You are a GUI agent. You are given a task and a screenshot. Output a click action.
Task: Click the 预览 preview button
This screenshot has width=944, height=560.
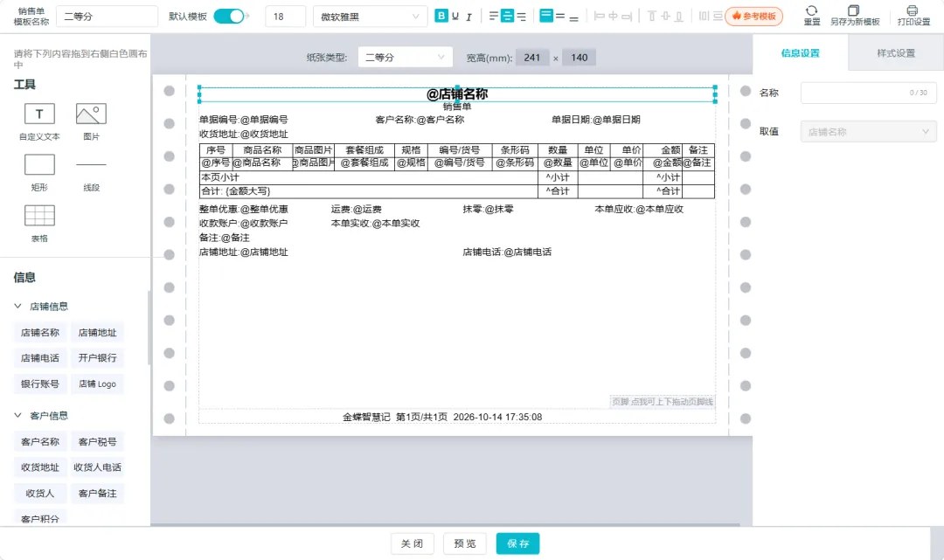click(x=465, y=543)
